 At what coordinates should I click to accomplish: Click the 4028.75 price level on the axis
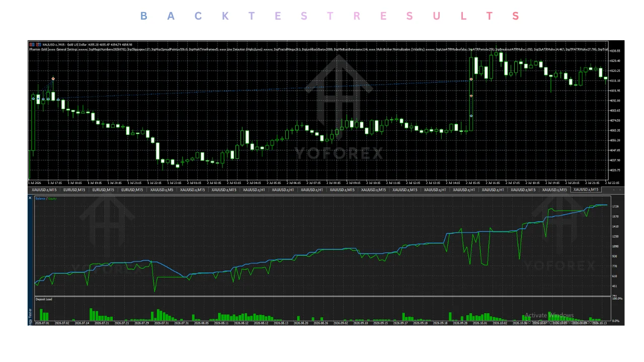[615, 170]
